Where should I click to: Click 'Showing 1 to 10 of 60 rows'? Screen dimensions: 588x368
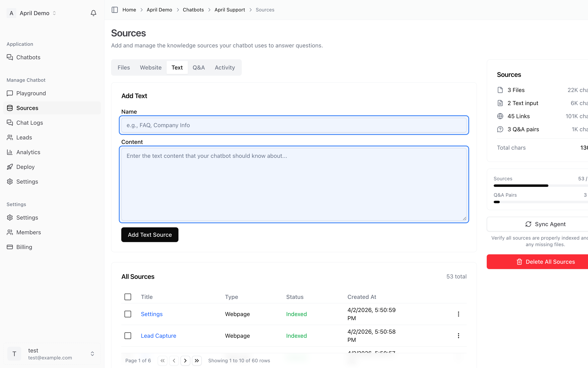click(239, 360)
